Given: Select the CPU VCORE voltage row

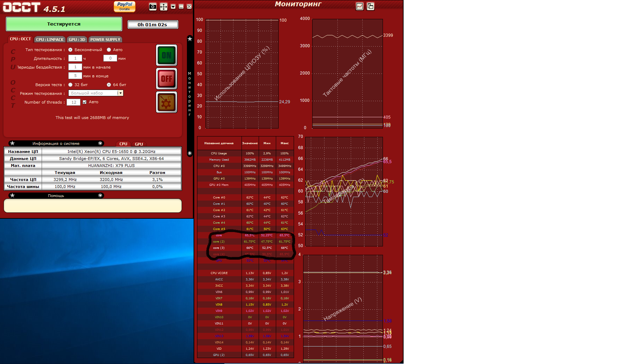Looking at the screenshot, I should 245,273.
